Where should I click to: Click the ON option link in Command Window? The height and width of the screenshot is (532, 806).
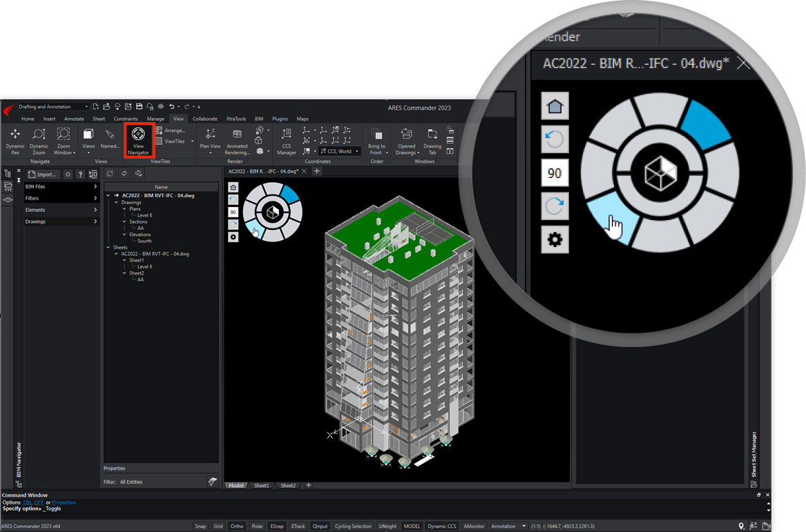click(27, 502)
